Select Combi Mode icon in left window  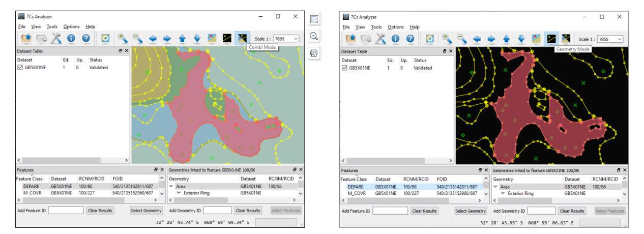pyautogui.click(x=242, y=38)
